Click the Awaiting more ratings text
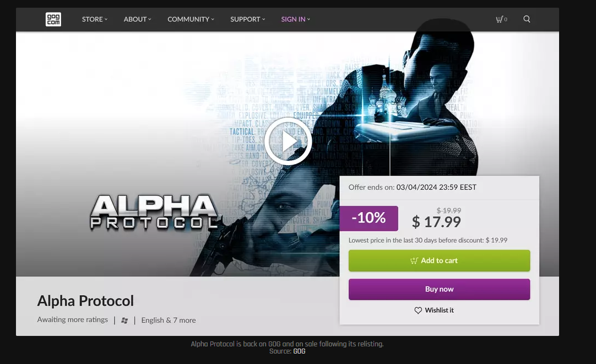 [x=72, y=319]
